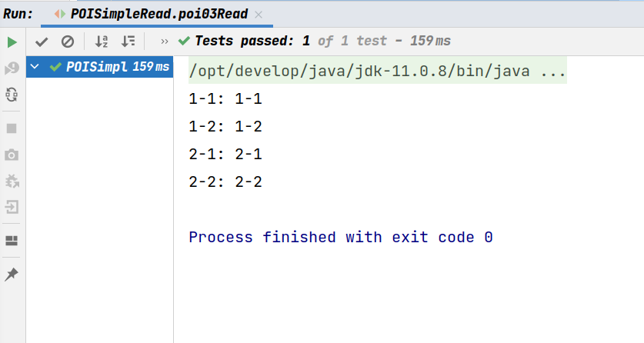Screen dimensions: 644x343
Task: Expand hidden toolbar items with double chevron
Action: pyautogui.click(x=165, y=42)
